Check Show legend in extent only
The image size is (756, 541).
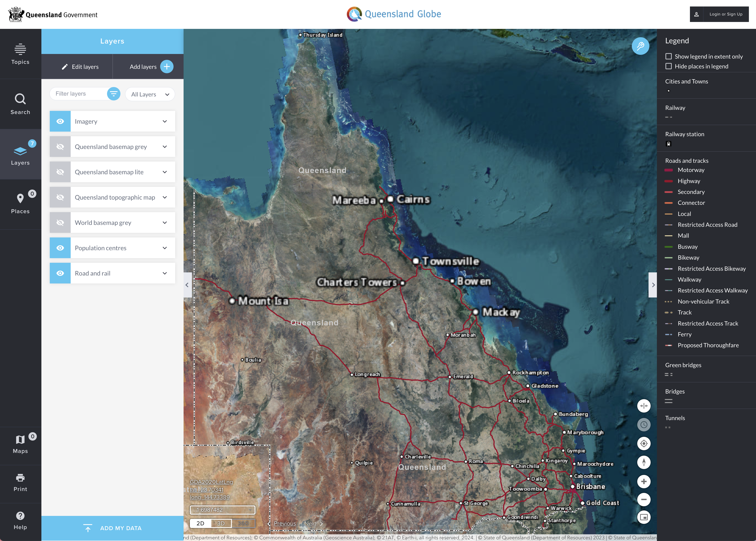point(668,56)
